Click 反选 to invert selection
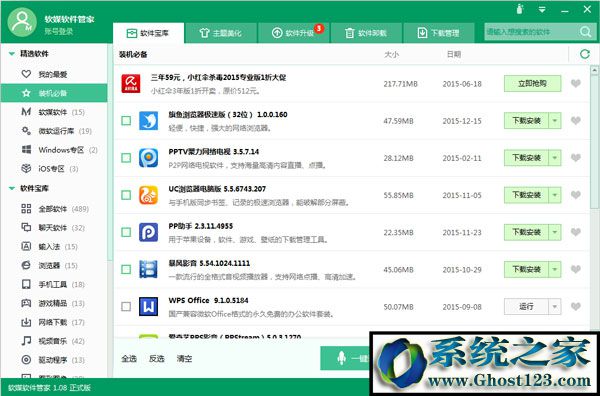 (x=157, y=359)
